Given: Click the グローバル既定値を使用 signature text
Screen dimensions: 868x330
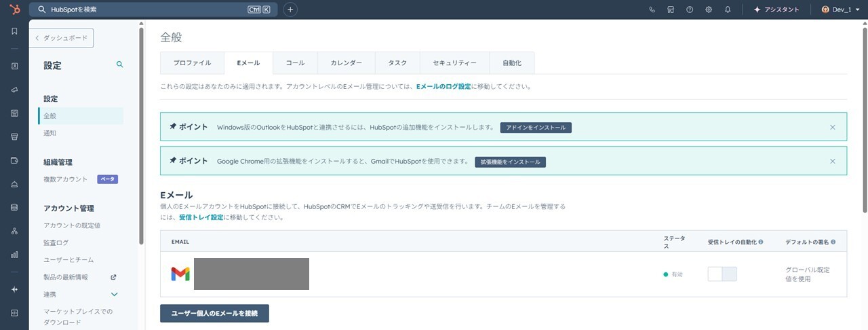Looking at the screenshot, I should [807, 274].
